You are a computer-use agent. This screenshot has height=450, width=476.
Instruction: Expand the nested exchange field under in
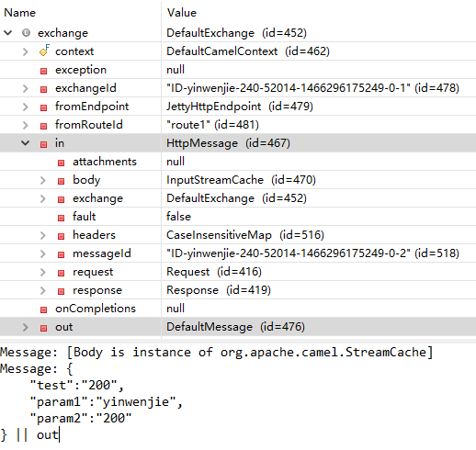(43, 198)
